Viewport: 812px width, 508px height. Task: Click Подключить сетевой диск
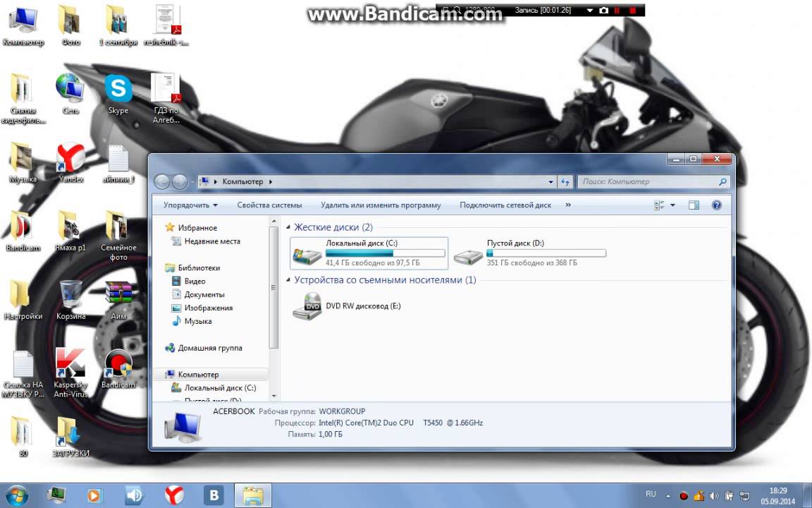point(505,205)
